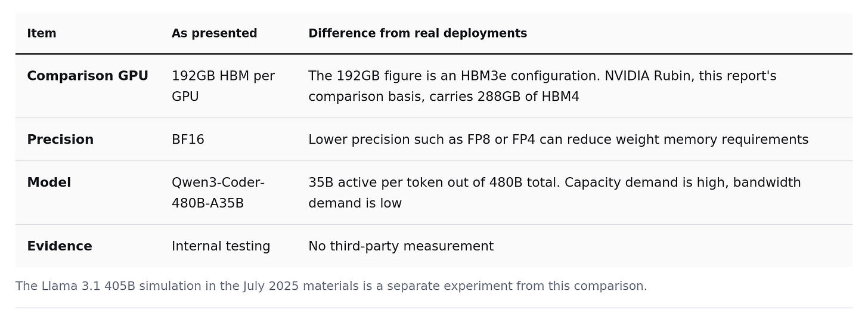The height and width of the screenshot is (322, 868).
Task: Click the Llama 3.1 405B footnote
Action: click(331, 286)
